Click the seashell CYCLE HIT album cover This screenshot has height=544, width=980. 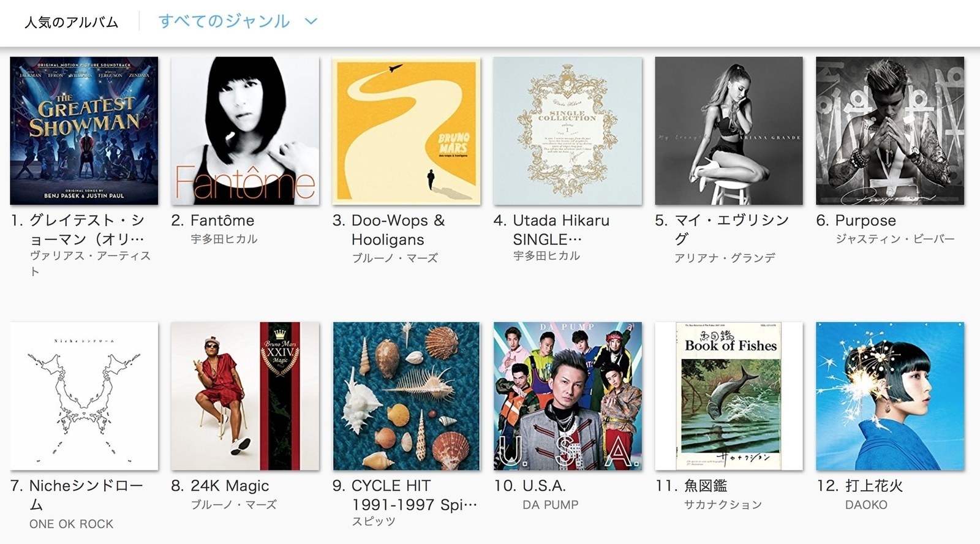point(406,396)
